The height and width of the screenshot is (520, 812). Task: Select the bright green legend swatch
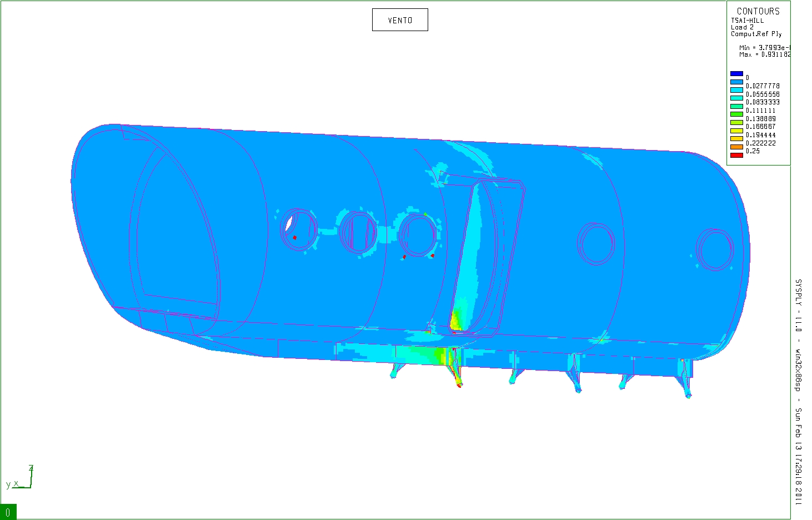(736, 114)
